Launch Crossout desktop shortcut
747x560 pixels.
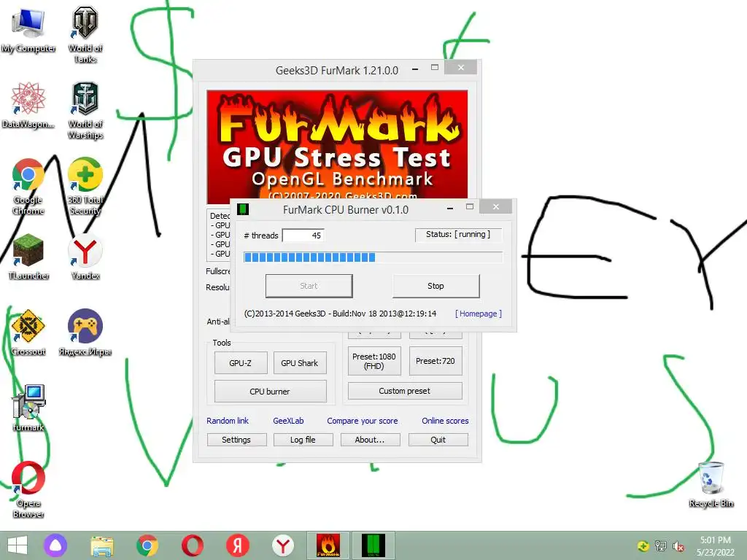click(x=28, y=332)
